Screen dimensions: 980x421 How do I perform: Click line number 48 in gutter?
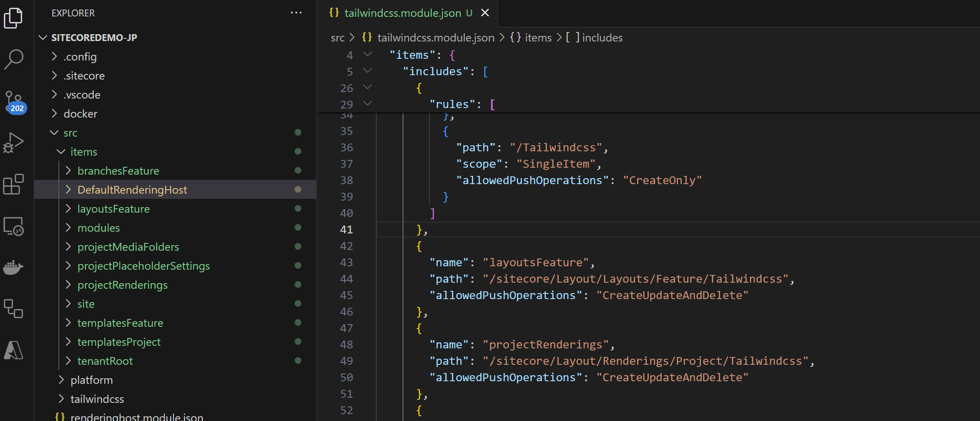346,344
